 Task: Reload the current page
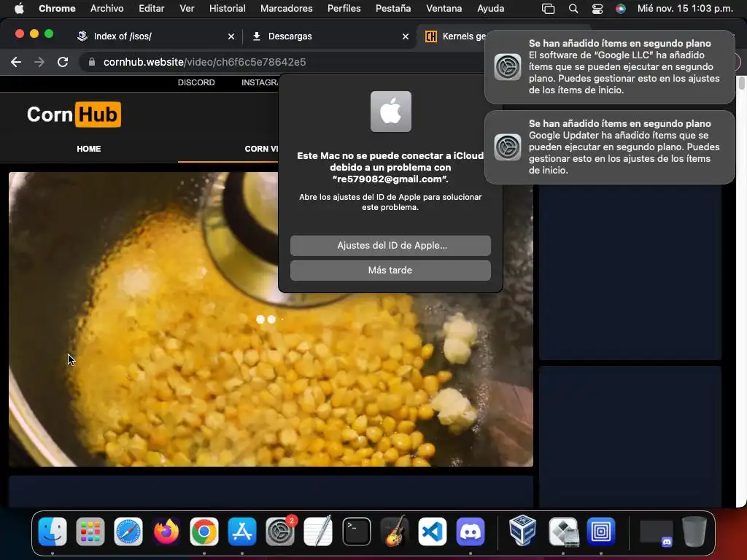[63, 62]
